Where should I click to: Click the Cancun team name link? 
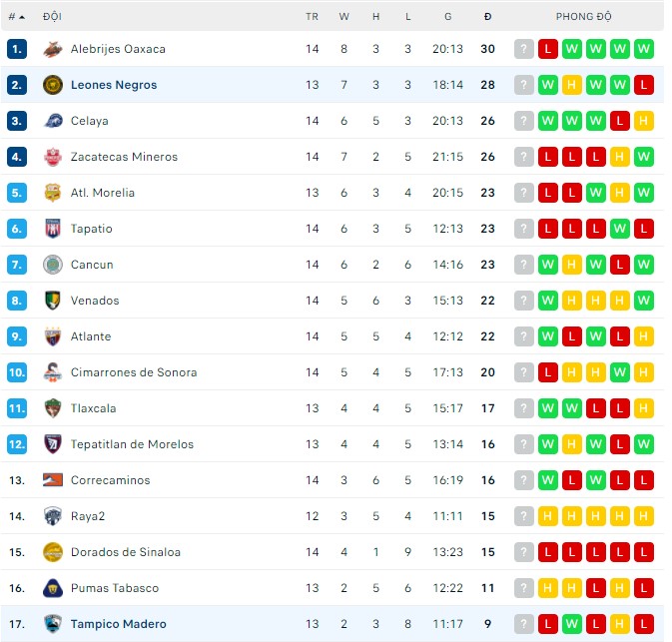click(92, 265)
